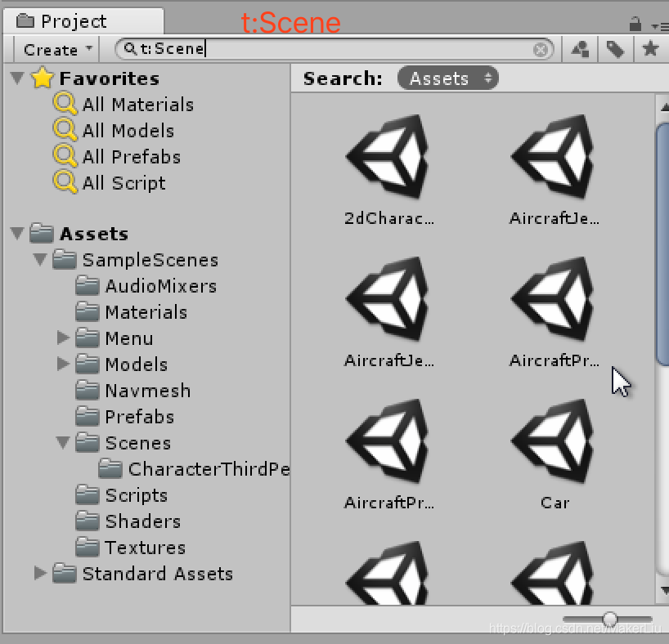This screenshot has height=644, width=669.
Task: Click the All Models magnifier icon
Action: click(x=65, y=130)
